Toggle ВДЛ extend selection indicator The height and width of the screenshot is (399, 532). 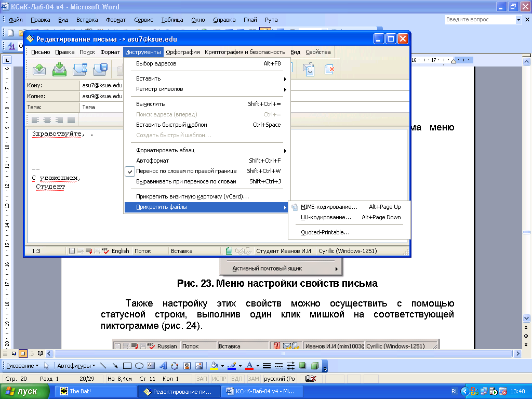[237, 379]
